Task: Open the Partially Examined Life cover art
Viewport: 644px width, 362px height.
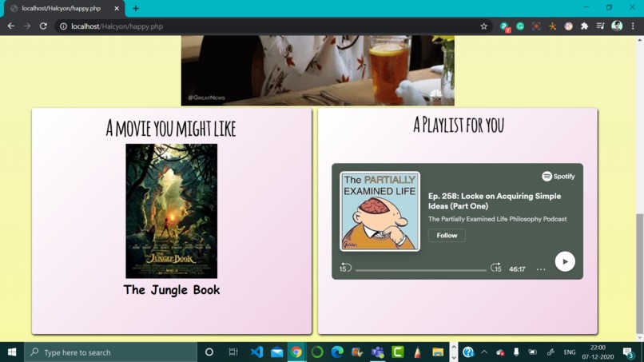Action: pyautogui.click(x=380, y=211)
